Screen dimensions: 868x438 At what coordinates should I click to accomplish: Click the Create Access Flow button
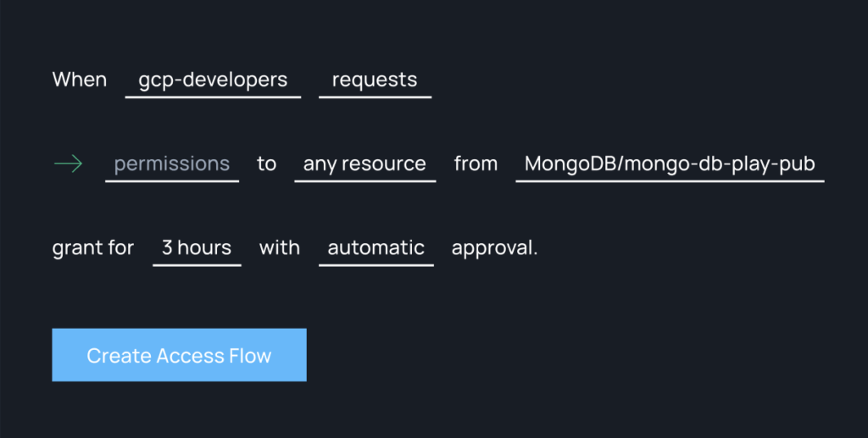point(180,355)
